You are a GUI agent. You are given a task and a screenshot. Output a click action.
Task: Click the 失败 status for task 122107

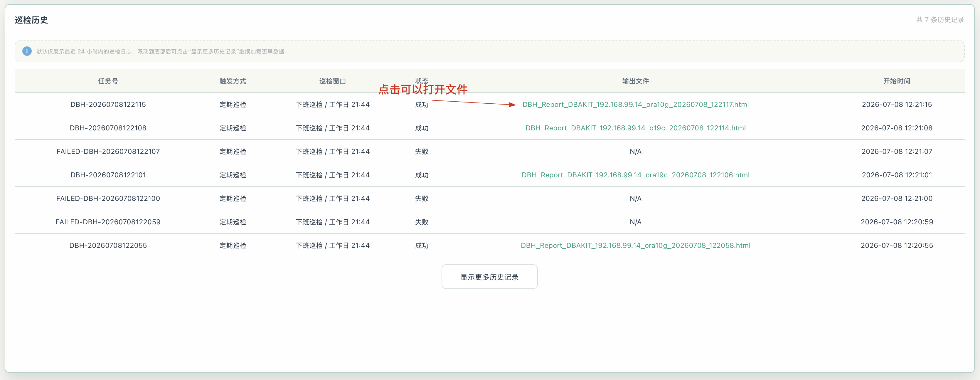(422, 152)
